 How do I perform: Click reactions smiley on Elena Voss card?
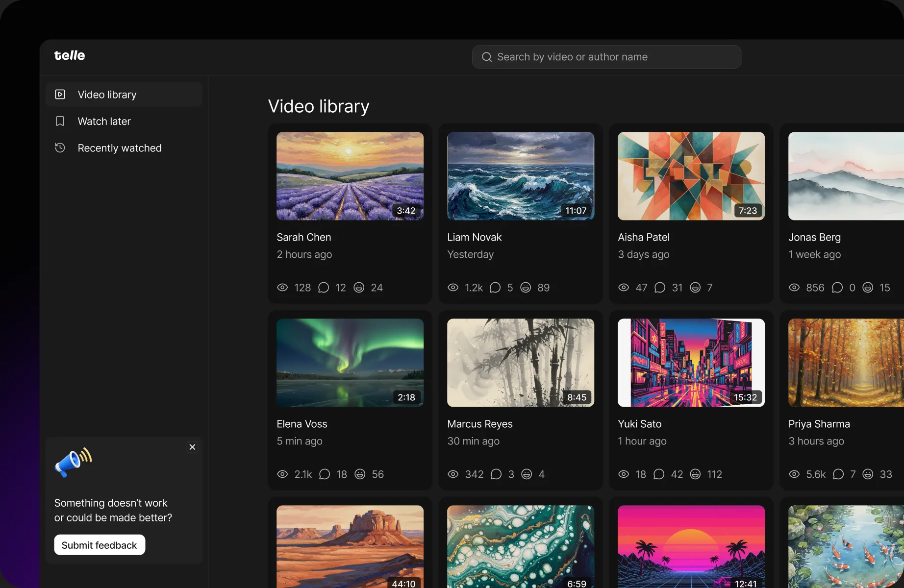[x=360, y=474]
